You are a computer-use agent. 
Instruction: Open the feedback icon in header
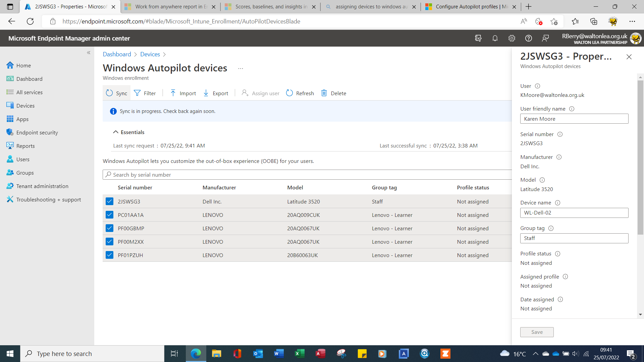545,38
